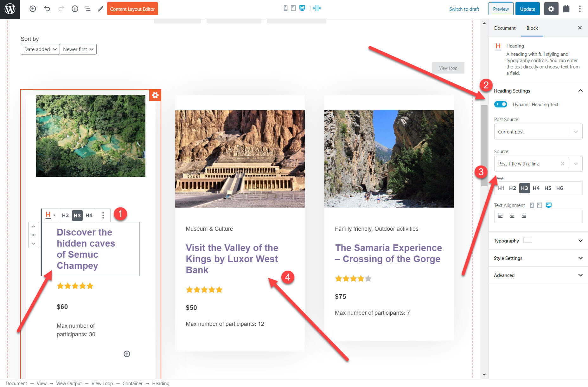
Task: Choose H3 in the block toolbar
Action: 77,216
